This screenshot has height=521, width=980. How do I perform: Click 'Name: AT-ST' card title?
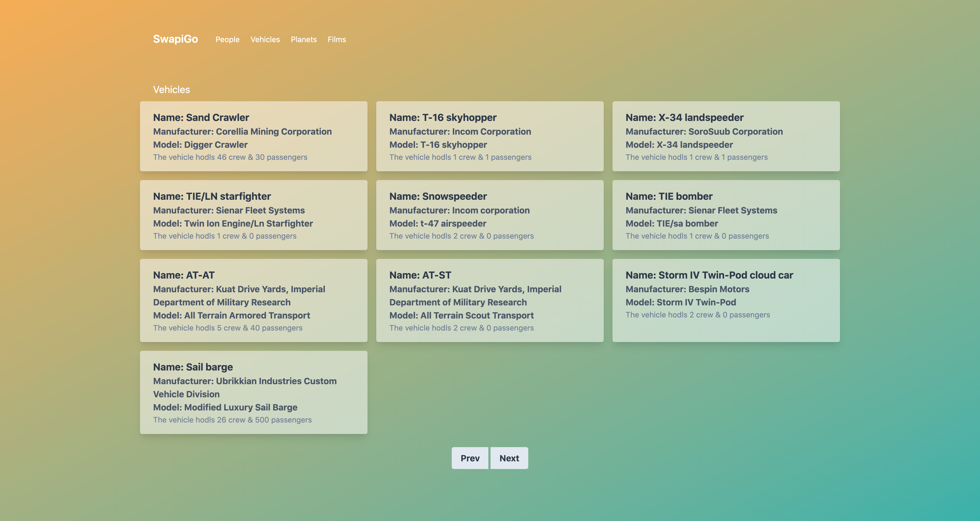point(420,275)
